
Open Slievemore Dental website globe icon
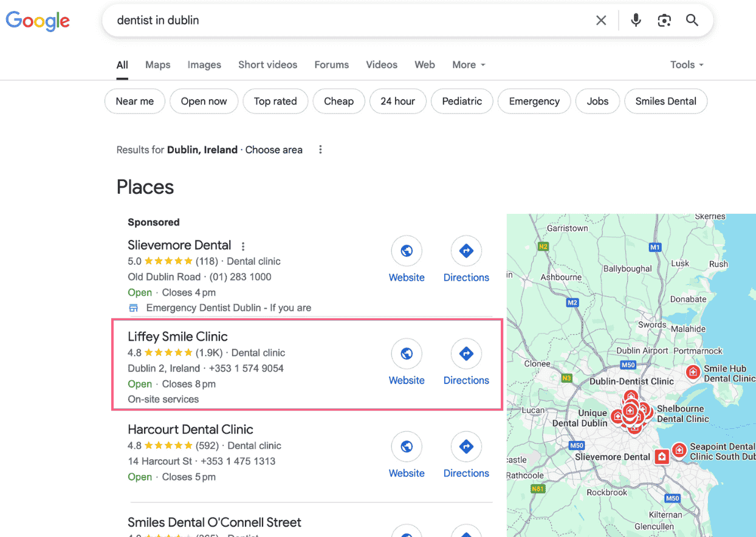pos(407,250)
